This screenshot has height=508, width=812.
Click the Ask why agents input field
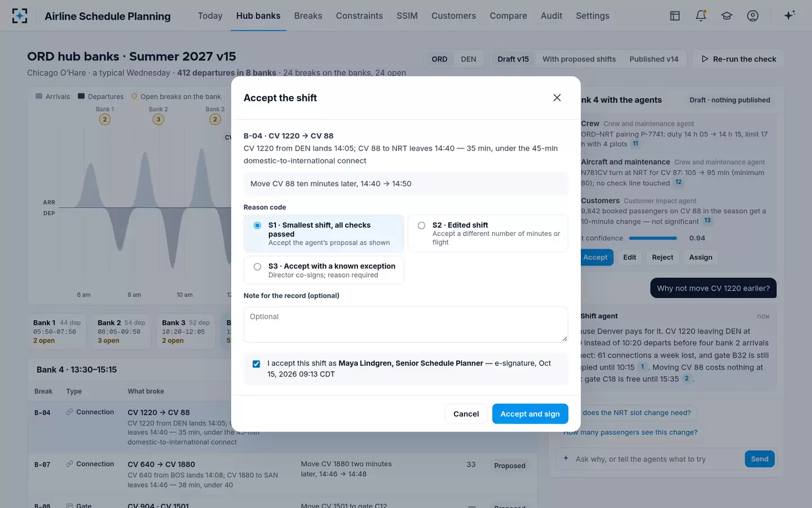(657, 459)
